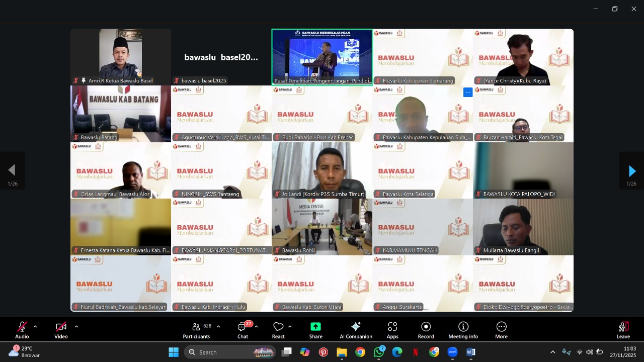Viewport: 644px width, 362px height.
Task: Open the Chat panel
Action: [x=243, y=330]
